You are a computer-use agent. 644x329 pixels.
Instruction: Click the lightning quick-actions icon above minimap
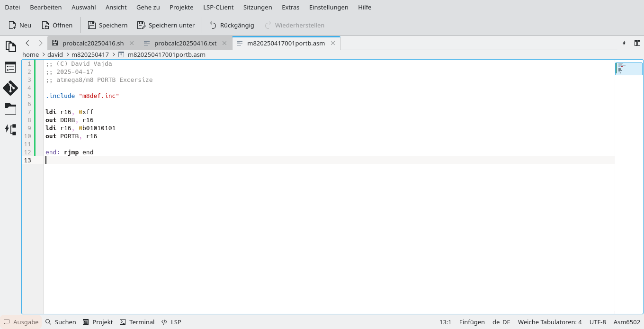click(x=624, y=43)
